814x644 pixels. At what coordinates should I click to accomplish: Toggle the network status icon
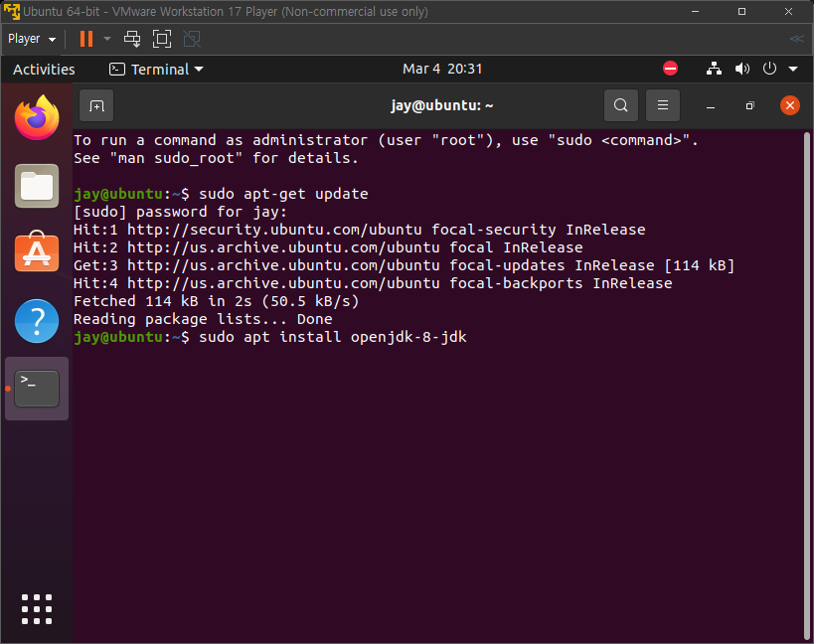click(713, 70)
